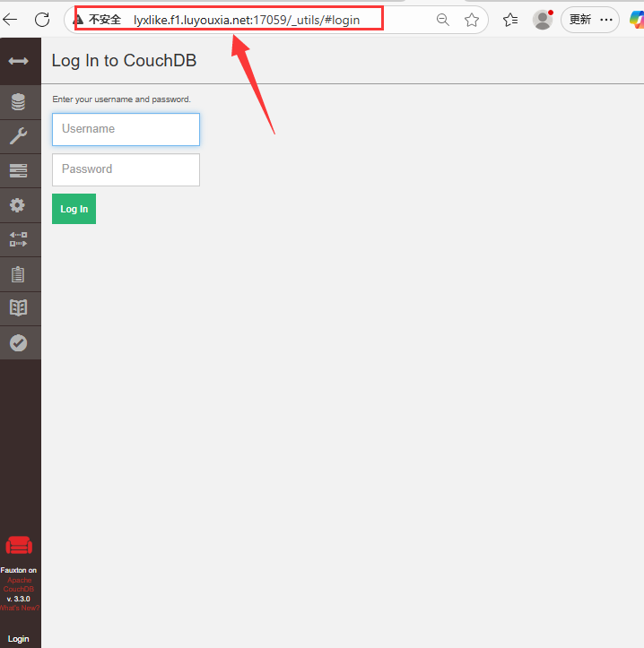Click the red CouchDB couch logo
This screenshot has height=648, width=644.
pos(19,545)
